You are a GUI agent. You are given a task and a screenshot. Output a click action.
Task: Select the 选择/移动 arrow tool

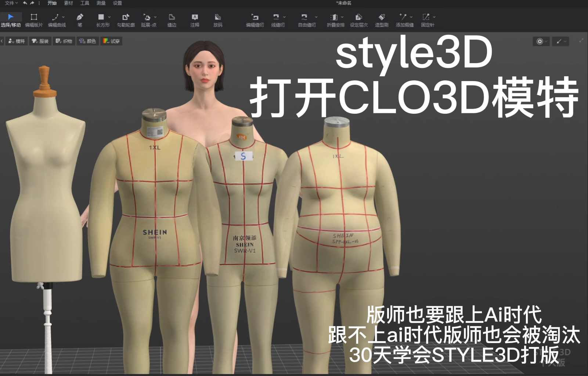11,20
